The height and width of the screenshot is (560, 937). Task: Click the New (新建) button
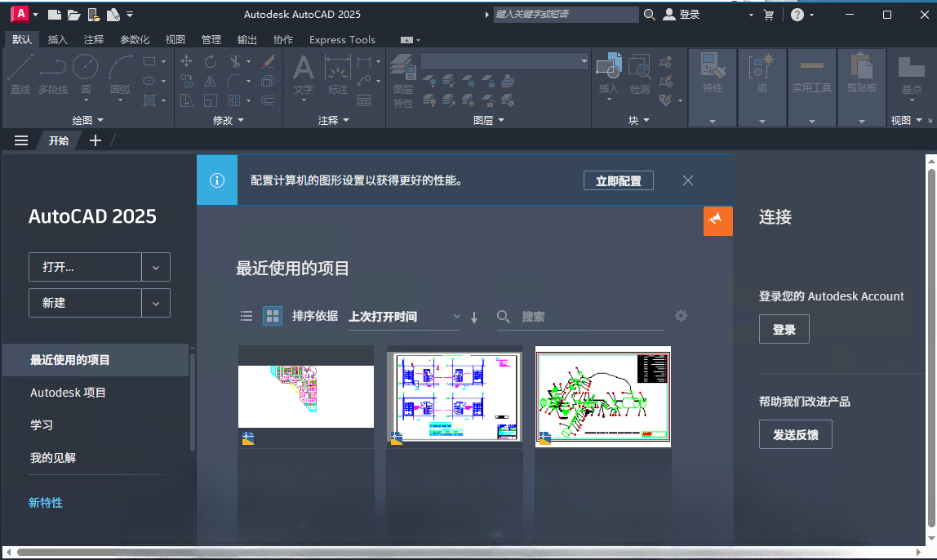pyautogui.click(x=85, y=303)
